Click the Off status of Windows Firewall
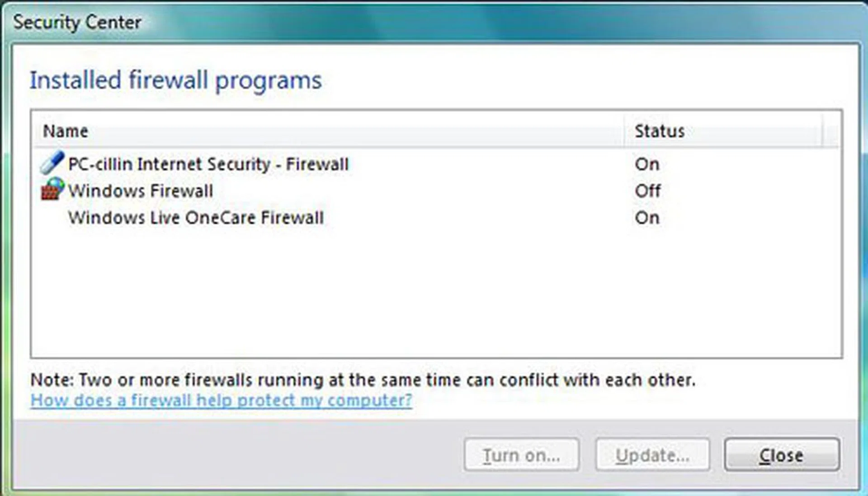 click(647, 190)
